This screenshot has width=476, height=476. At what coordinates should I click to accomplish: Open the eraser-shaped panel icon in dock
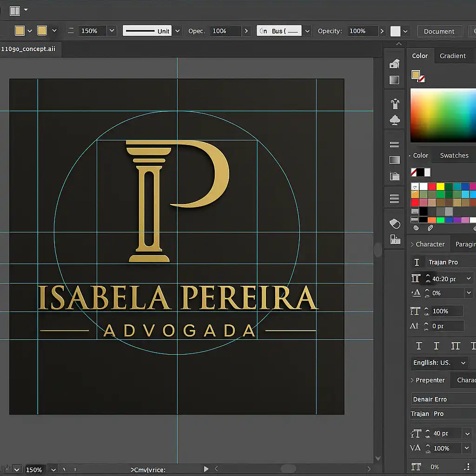[395, 224]
